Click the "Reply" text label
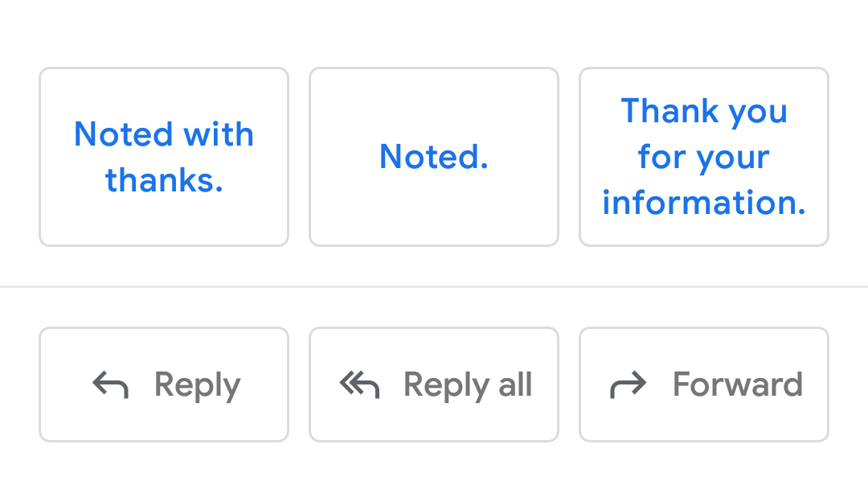 click(197, 385)
